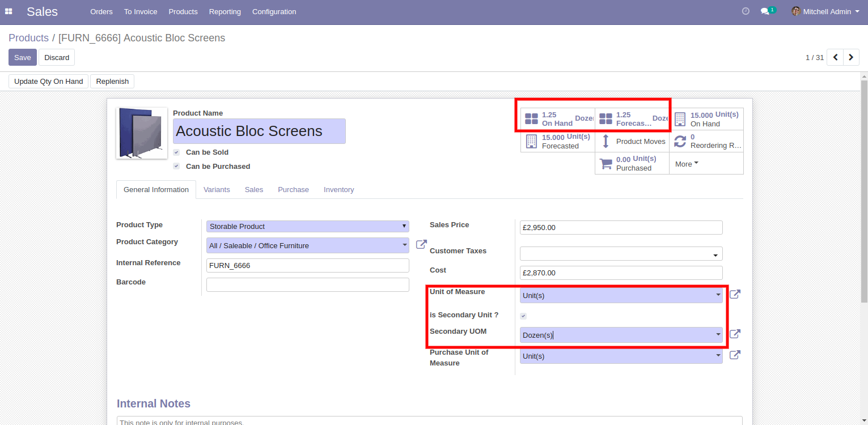Expand the More stat buttons dropdown
The image size is (868, 425).
pos(687,164)
